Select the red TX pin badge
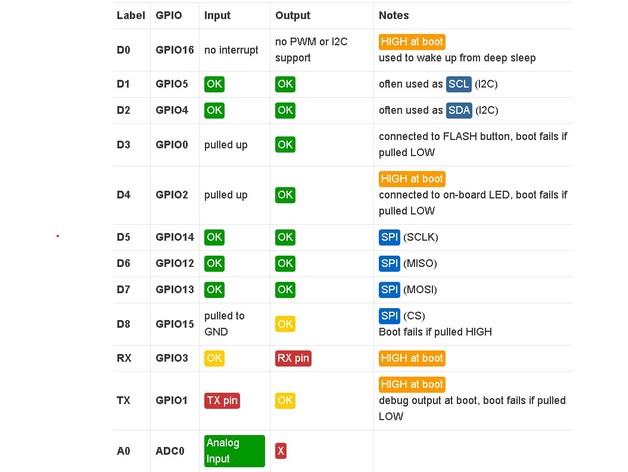This screenshot has width=628, height=472. pyautogui.click(x=222, y=400)
